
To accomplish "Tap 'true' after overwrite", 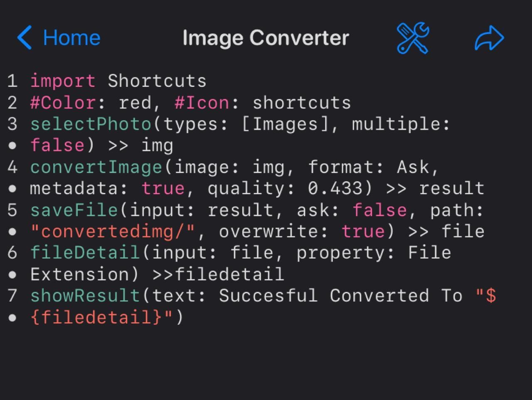I will pos(363,232).
